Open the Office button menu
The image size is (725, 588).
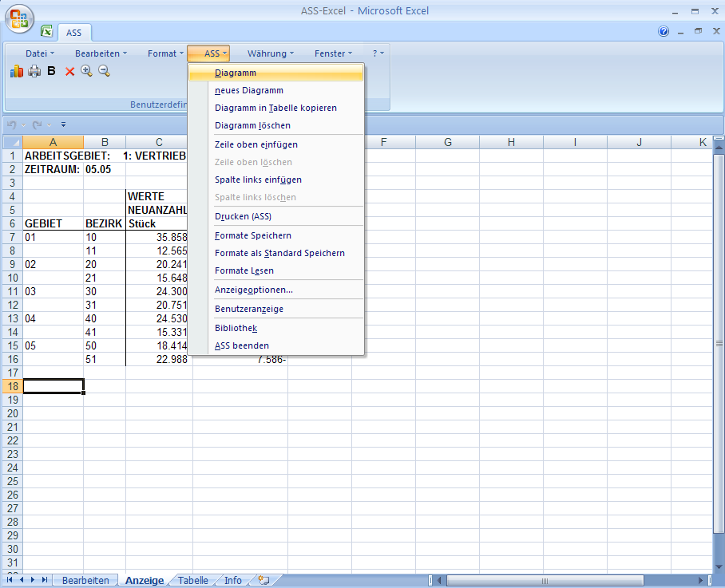click(19, 19)
